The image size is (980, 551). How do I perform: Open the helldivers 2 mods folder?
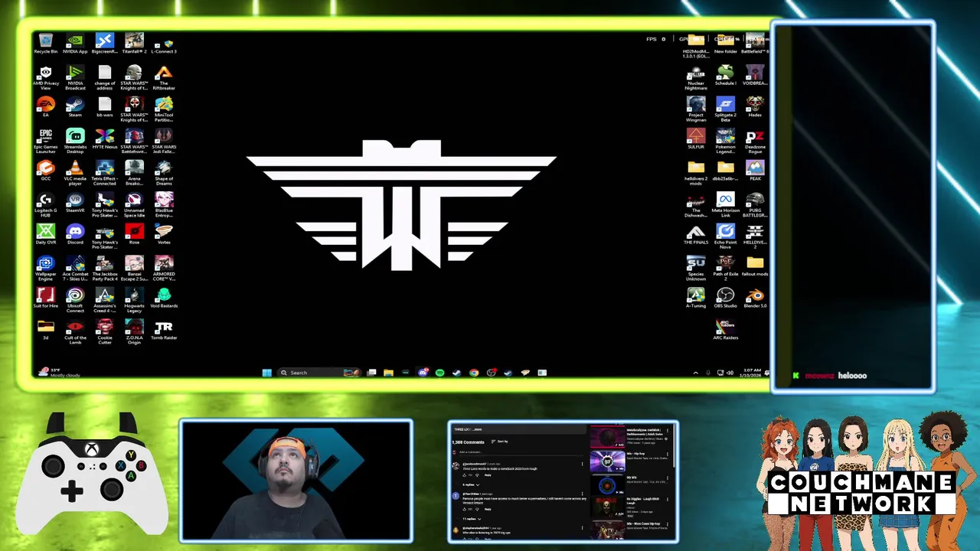click(696, 173)
